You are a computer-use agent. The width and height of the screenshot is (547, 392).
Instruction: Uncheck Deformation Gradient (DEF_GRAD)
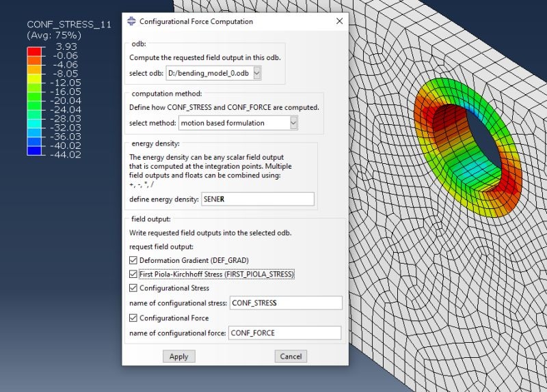pos(133,260)
